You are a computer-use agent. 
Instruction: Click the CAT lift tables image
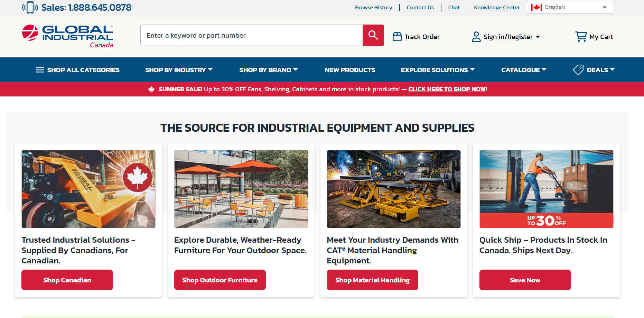(x=394, y=189)
